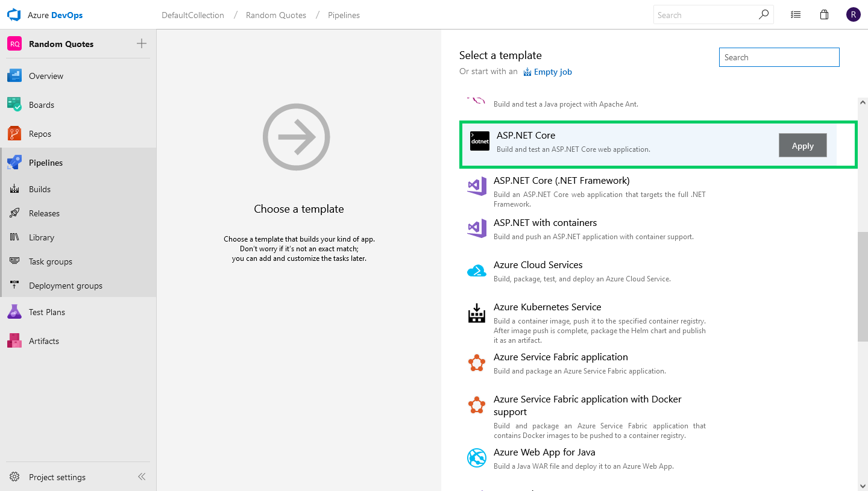
Task: Click the template list scrollbar thumb
Action: tap(863, 287)
